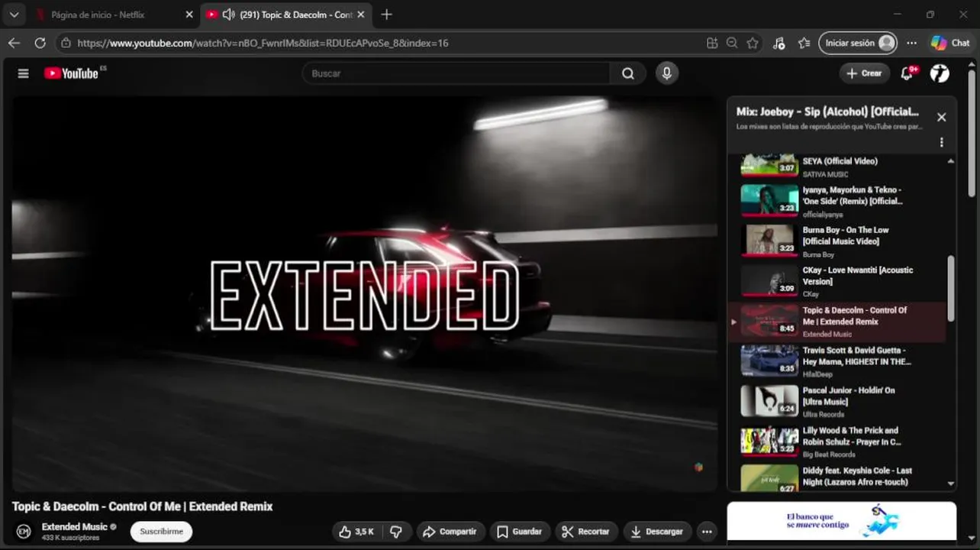This screenshot has width=980, height=550.
Task: Click the Mix: Joeboy - Sip title
Action: [827, 112]
